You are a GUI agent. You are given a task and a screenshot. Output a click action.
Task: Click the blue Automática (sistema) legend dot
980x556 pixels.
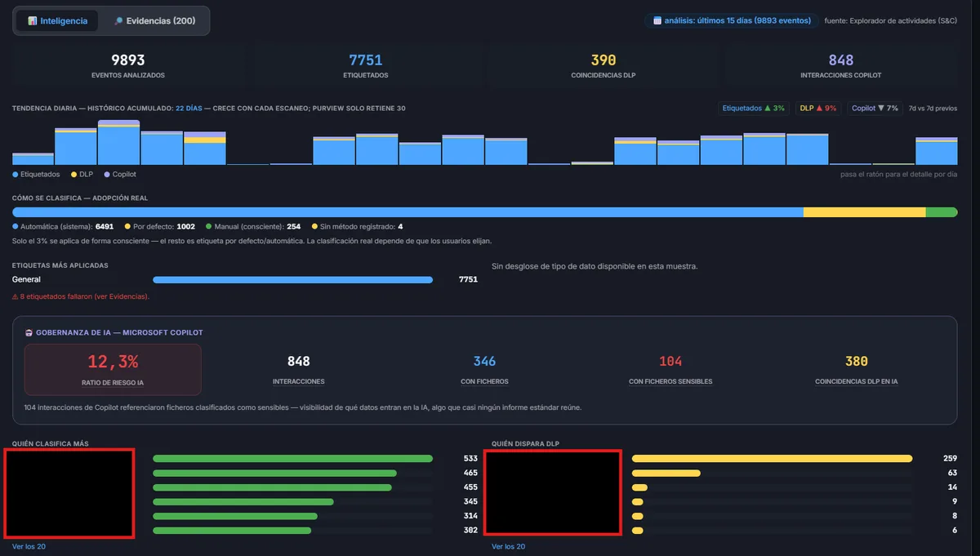coord(15,226)
